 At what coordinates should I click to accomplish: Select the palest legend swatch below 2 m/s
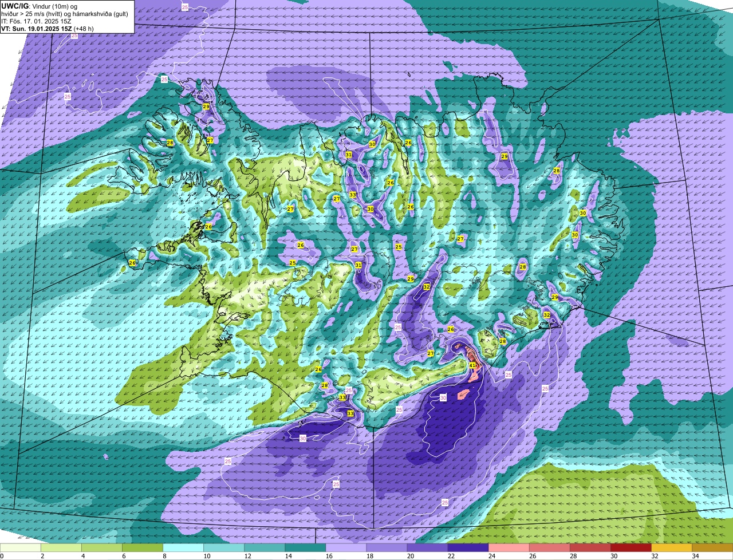click(x=20, y=548)
